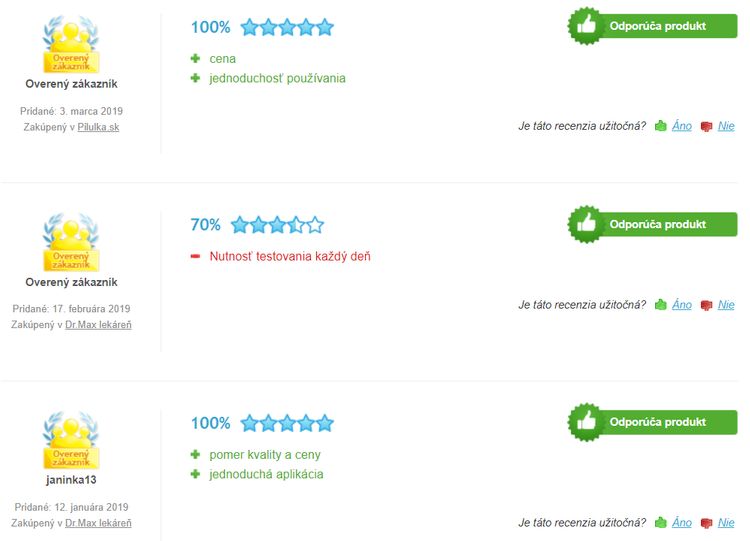Viewport: 750px width, 541px height.
Task: Click green thumbs-up icon in March 2019 review
Action: pos(661,126)
